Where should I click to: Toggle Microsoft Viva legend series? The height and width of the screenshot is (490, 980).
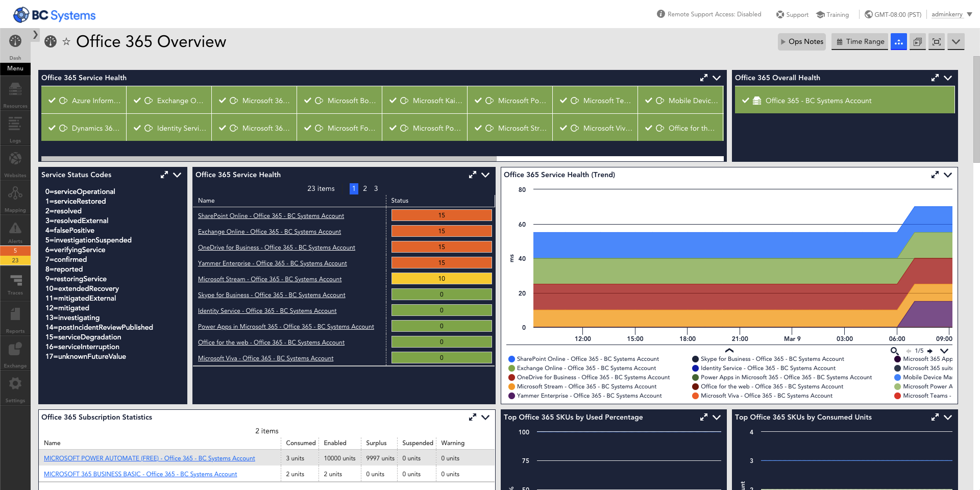(762, 396)
